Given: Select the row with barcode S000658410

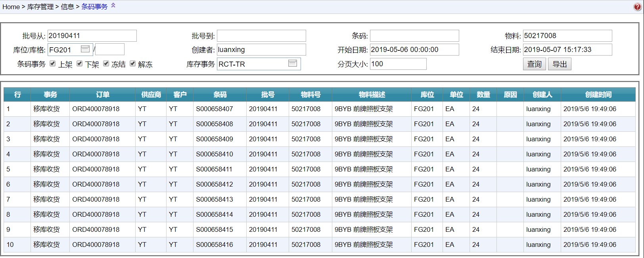Looking at the screenshot, I should point(215,154).
